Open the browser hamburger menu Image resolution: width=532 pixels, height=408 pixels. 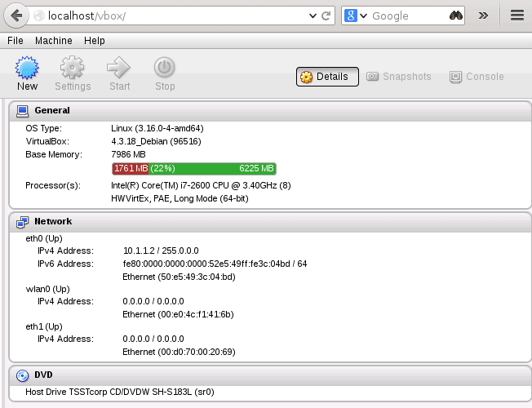[x=517, y=16]
